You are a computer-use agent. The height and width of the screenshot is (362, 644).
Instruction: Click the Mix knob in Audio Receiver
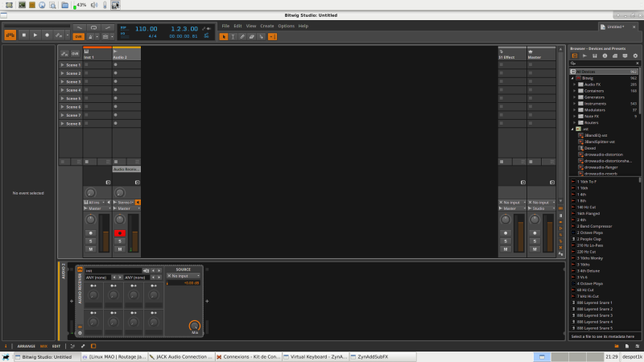click(x=195, y=326)
